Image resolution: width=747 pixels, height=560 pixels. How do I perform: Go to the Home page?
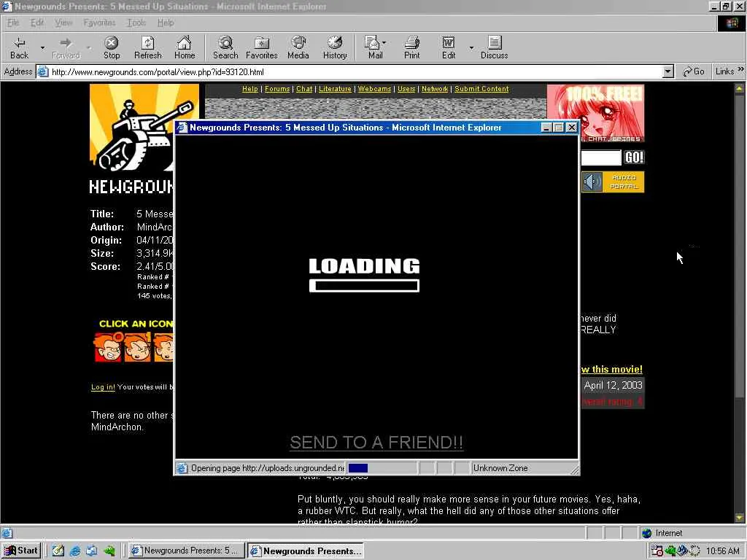point(185,47)
